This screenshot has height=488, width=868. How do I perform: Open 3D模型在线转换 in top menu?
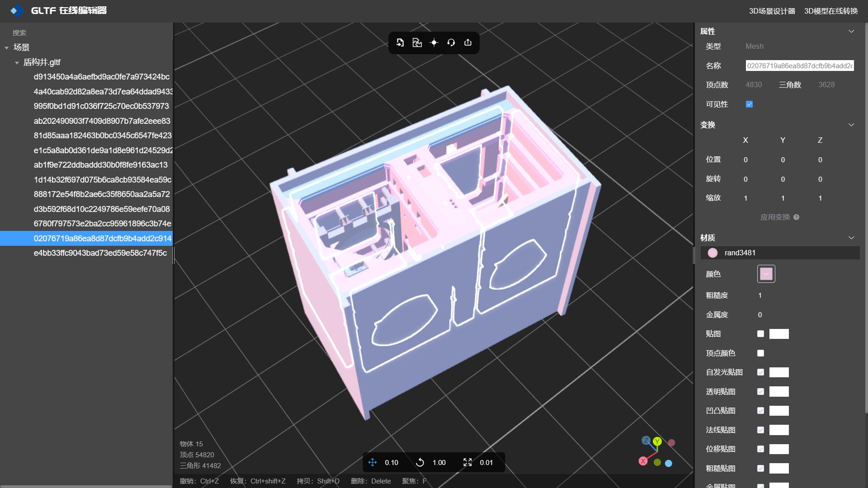point(830,11)
